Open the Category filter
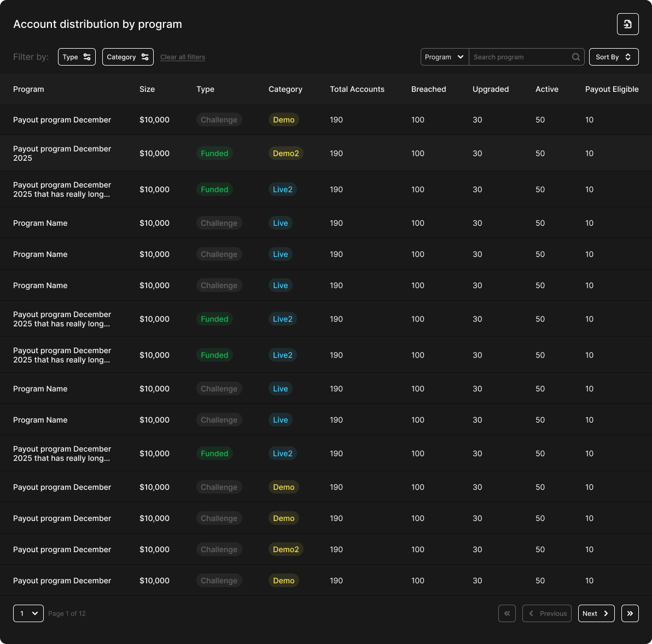This screenshot has width=652, height=644. pos(127,57)
